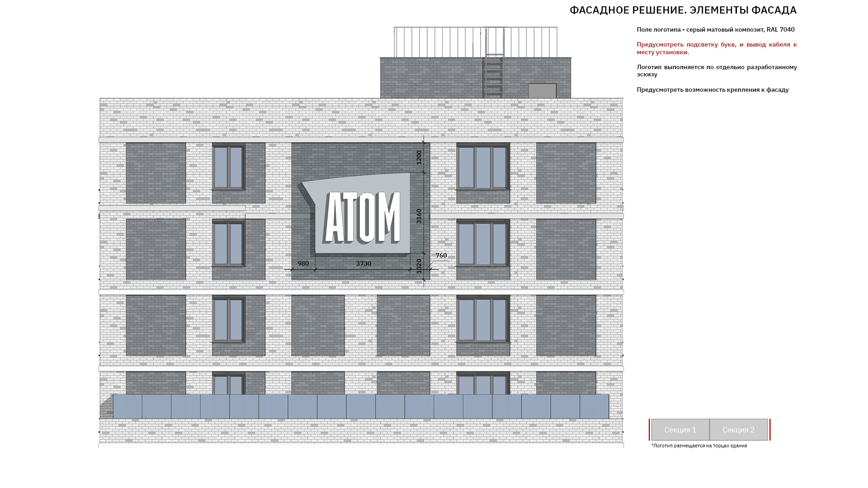Click the note about separately developed logo sketch
The width and height of the screenshot is (868, 488).
click(717, 70)
